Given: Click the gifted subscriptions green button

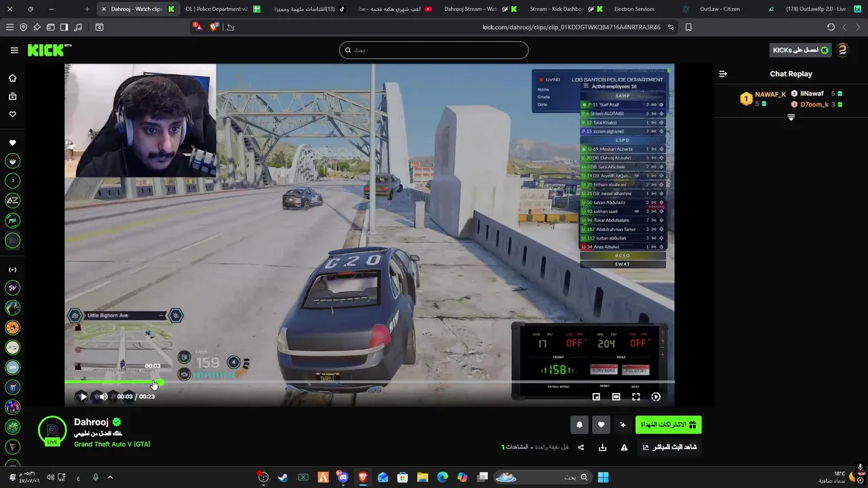Looking at the screenshot, I should (669, 425).
